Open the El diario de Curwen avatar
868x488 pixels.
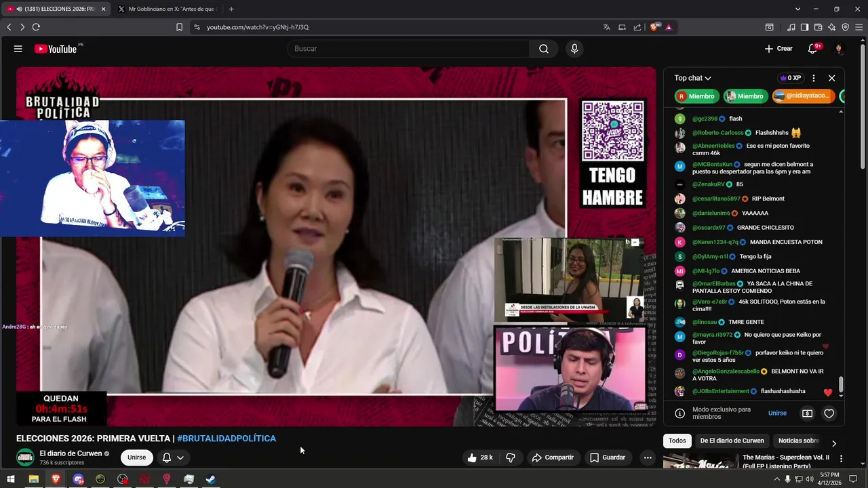(25, 457)
